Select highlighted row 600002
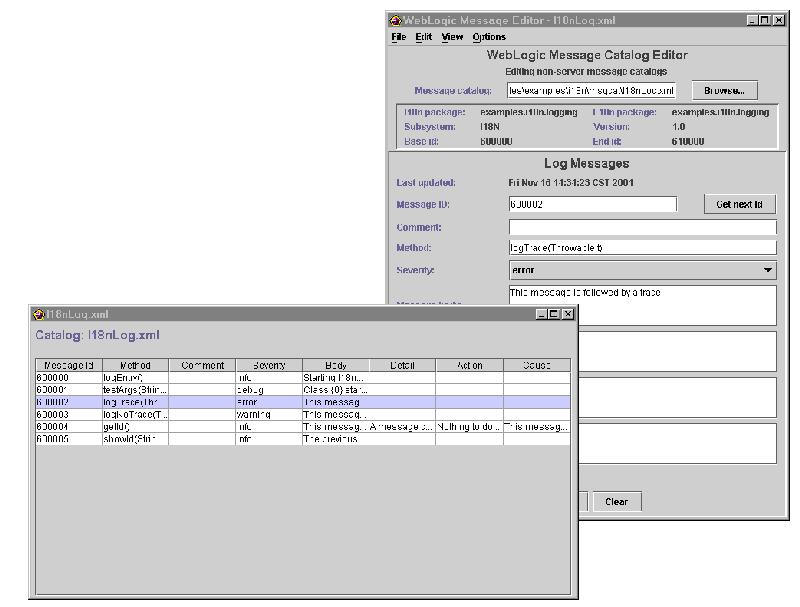Screen dimensions: 800x607 click(303, 402)
